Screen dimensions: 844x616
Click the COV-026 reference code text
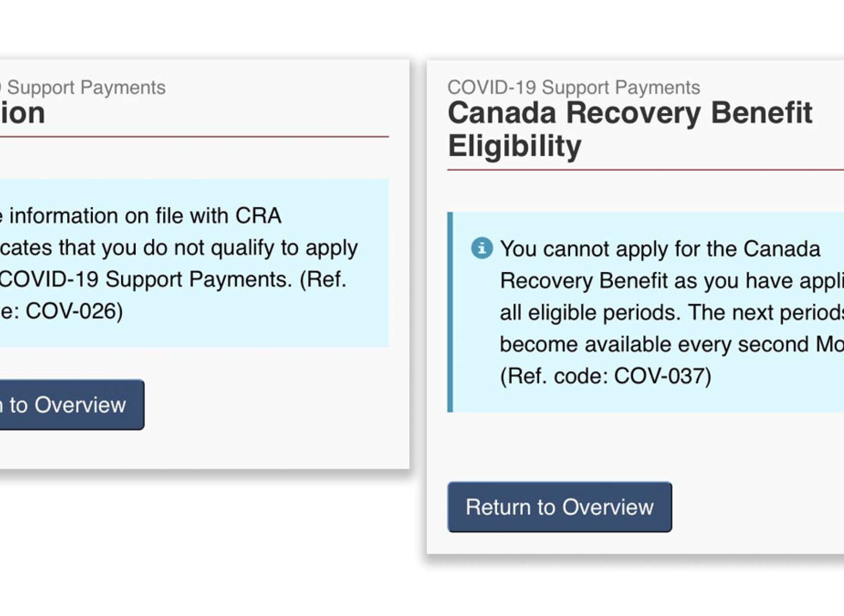74,311
